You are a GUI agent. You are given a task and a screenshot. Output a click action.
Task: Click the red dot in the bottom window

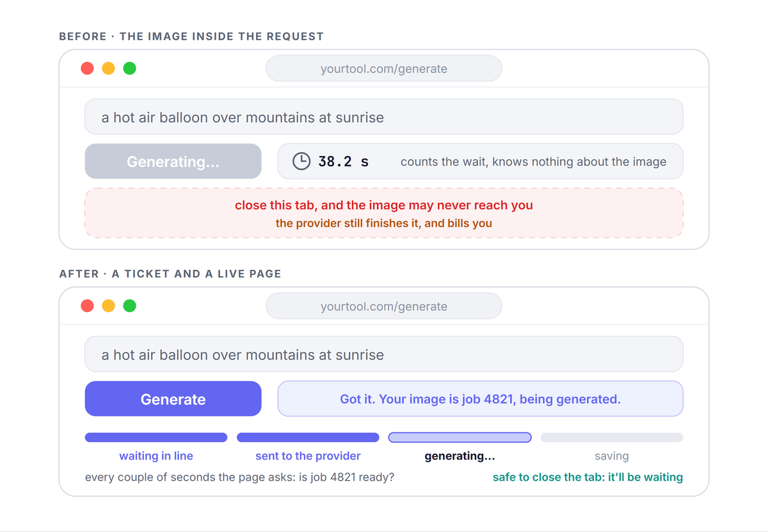click(x=87, y=306)
